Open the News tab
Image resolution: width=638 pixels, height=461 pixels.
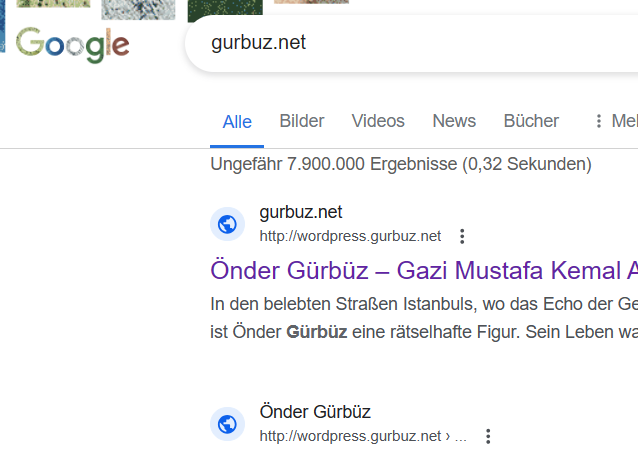454,121
